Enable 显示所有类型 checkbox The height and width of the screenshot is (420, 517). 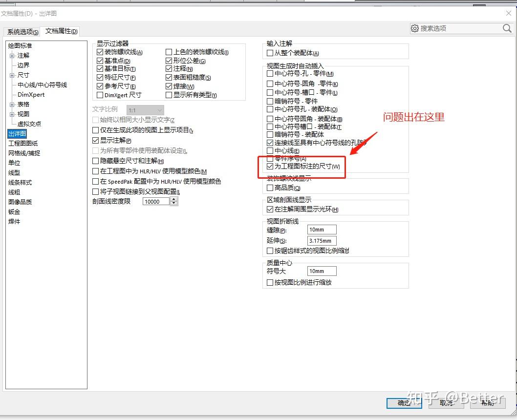click(x=169, y=95)
